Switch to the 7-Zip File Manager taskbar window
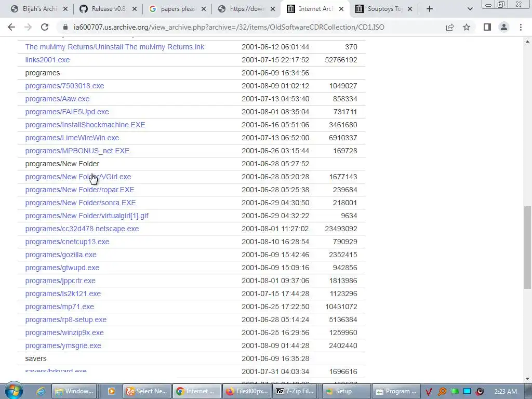Viewport: 532px width, 399px height. point(295,391)
